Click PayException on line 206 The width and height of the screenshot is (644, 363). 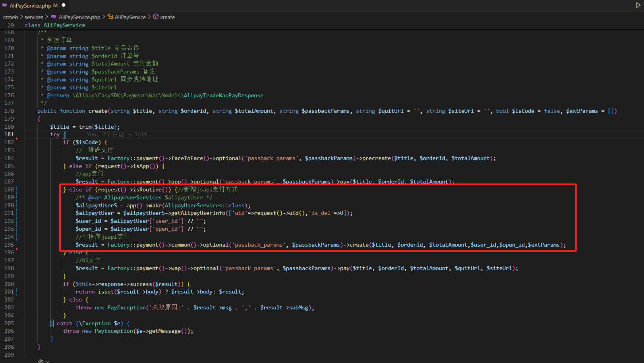114,331
